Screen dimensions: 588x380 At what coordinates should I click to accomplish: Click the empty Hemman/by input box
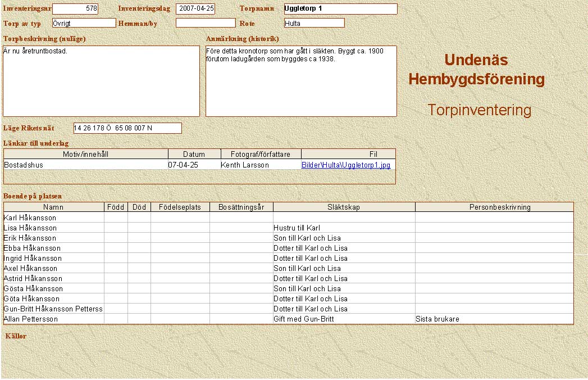(205, 23)
